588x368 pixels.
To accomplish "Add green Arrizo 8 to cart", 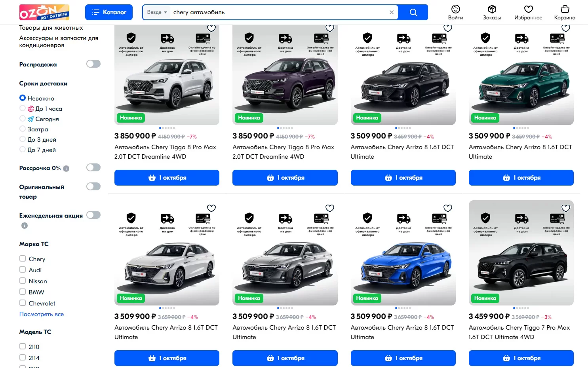I will 521,178.
